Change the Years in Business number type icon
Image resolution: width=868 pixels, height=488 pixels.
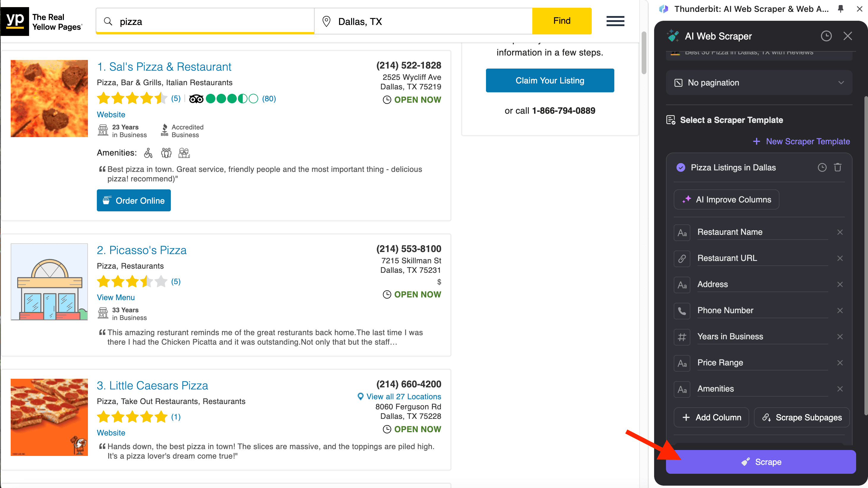pyautogui.click(x=682, y=337)
